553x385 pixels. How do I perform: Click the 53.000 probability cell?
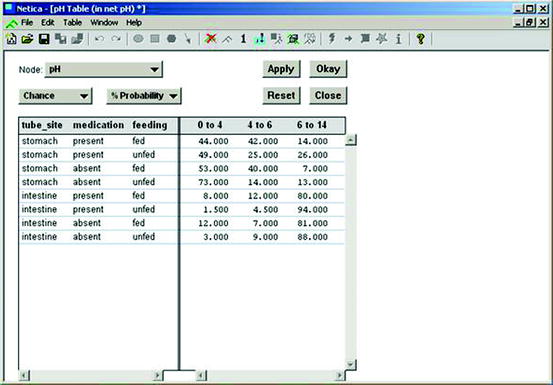[213, 169]
